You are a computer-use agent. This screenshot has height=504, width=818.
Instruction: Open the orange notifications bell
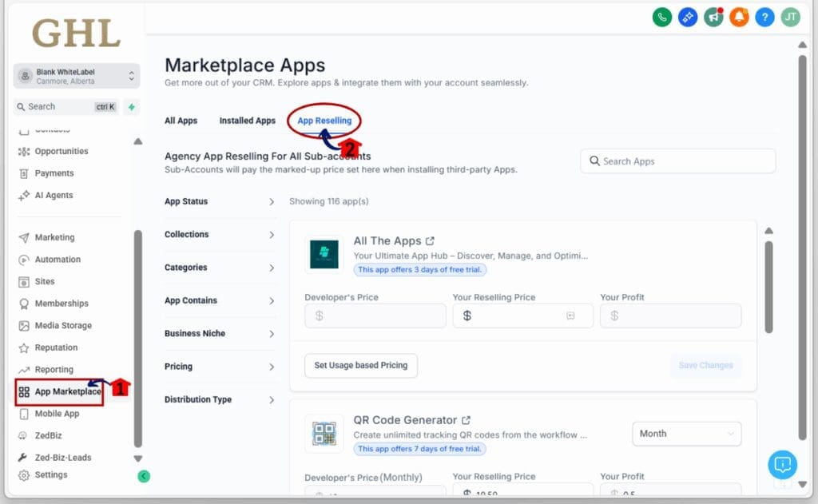[739, 17]
